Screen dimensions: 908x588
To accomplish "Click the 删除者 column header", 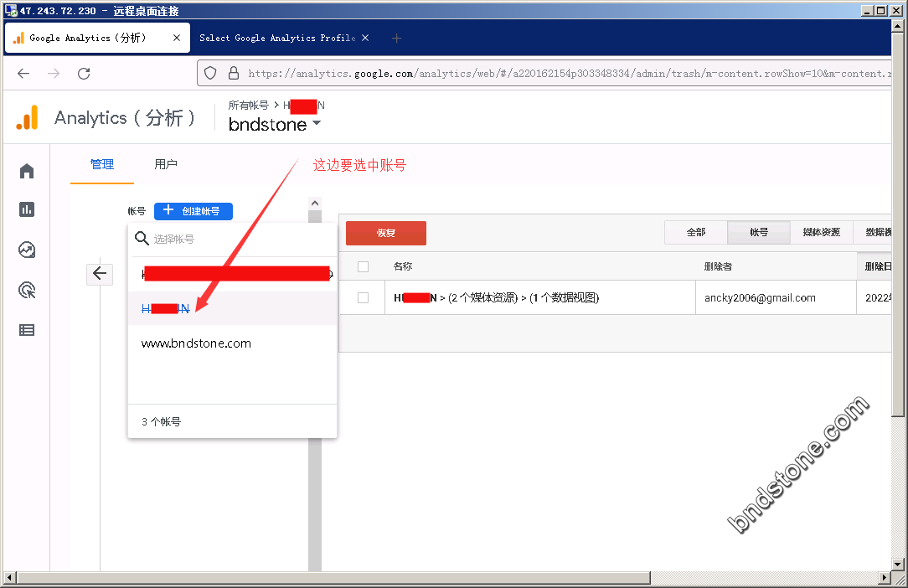I will (x=718, y=266).
